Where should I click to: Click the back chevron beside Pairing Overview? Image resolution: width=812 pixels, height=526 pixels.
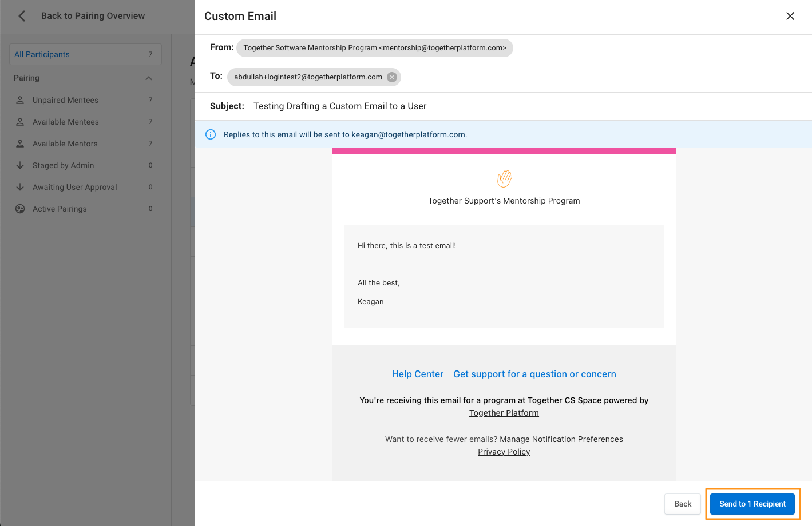[21, 16]
